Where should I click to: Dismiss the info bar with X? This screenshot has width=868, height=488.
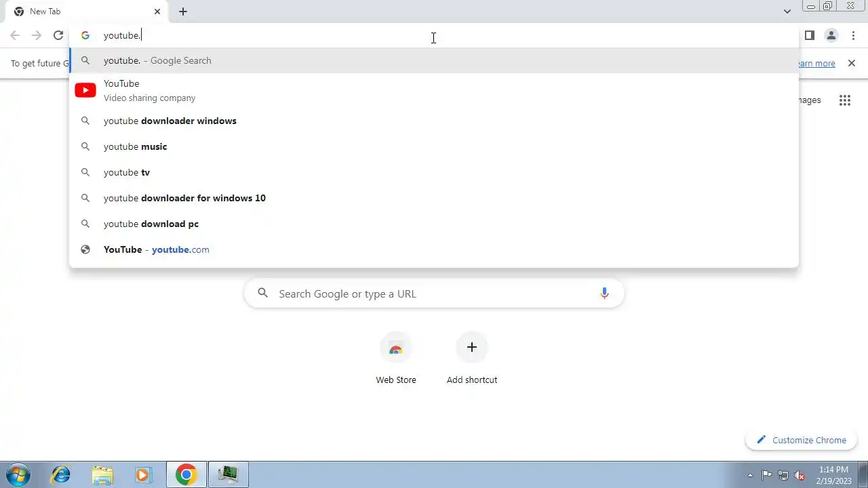pyautogui.click(x=852, y=63)
